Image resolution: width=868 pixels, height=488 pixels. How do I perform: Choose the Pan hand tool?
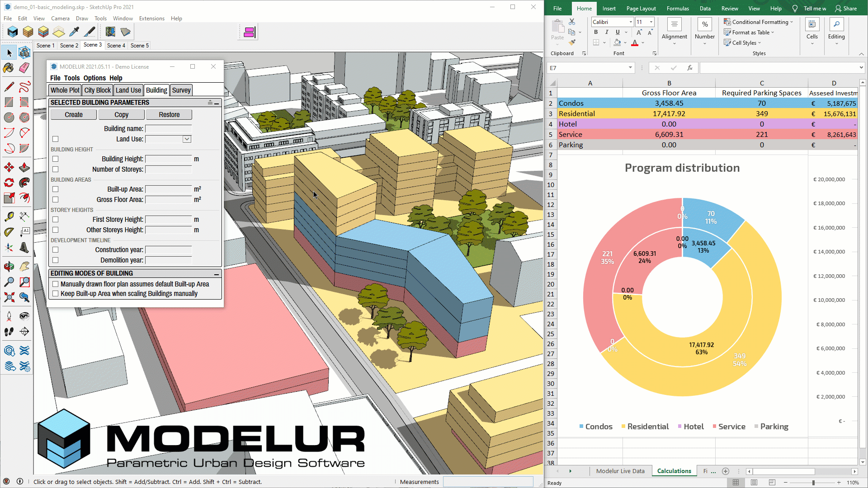coord(24,267)
